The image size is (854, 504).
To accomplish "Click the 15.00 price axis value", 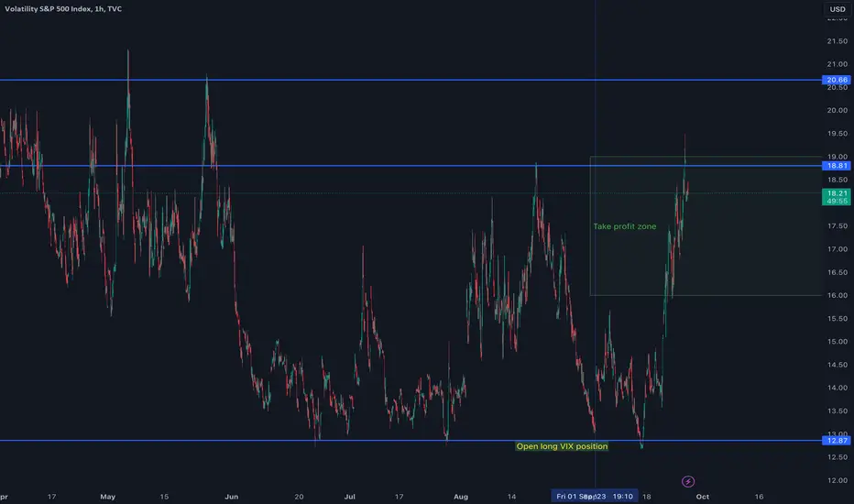I will click(838, 342).
